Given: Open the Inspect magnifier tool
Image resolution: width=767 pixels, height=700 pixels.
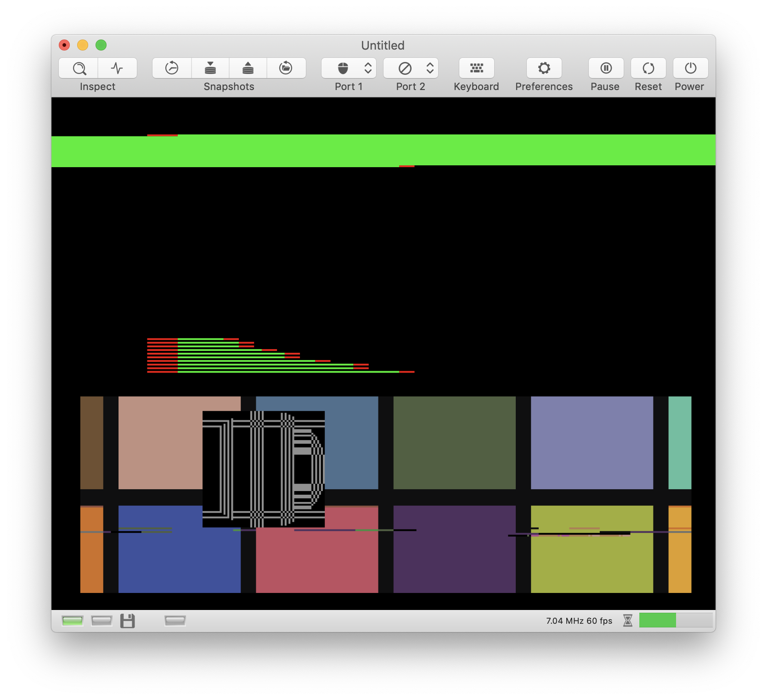Looking at the screenshot, I should pyautogui.click(x=79, y=68).
